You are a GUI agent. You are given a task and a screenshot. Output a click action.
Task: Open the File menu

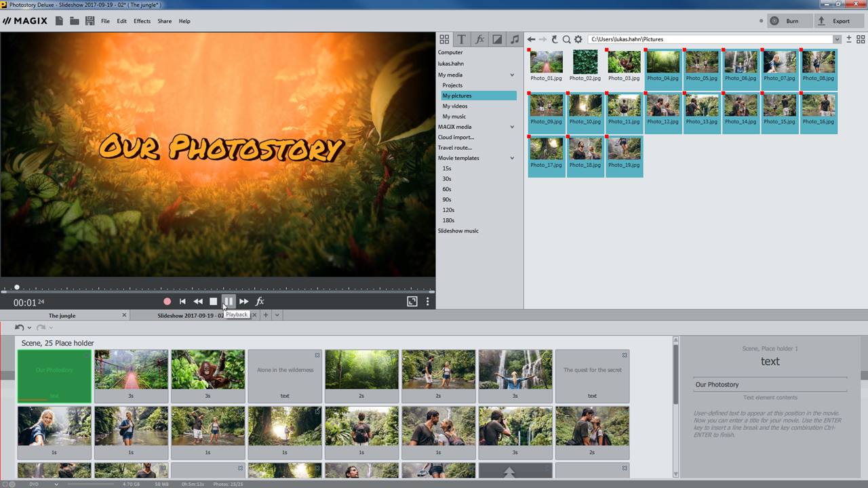[105, 21]
